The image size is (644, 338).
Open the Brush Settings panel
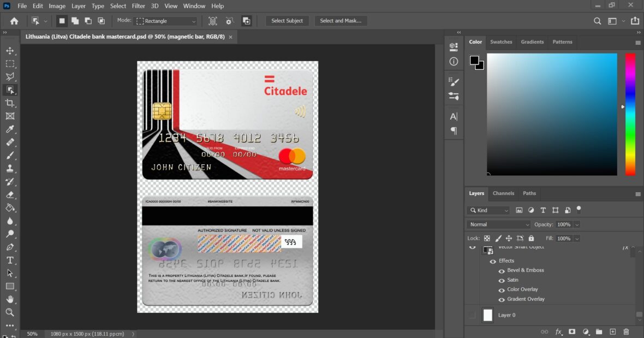453,82
